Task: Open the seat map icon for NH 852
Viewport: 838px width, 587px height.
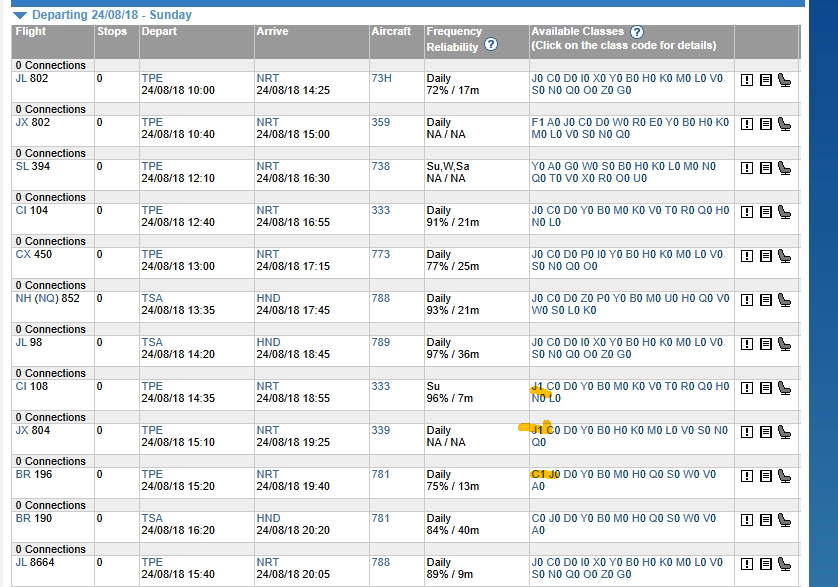Action: coord(784,300)
